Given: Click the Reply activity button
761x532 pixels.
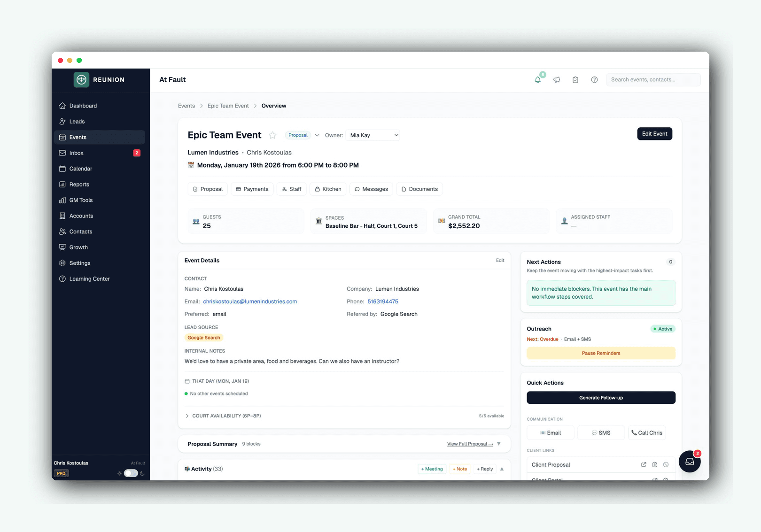Looking at the screenshot, I should pos(485,469).
